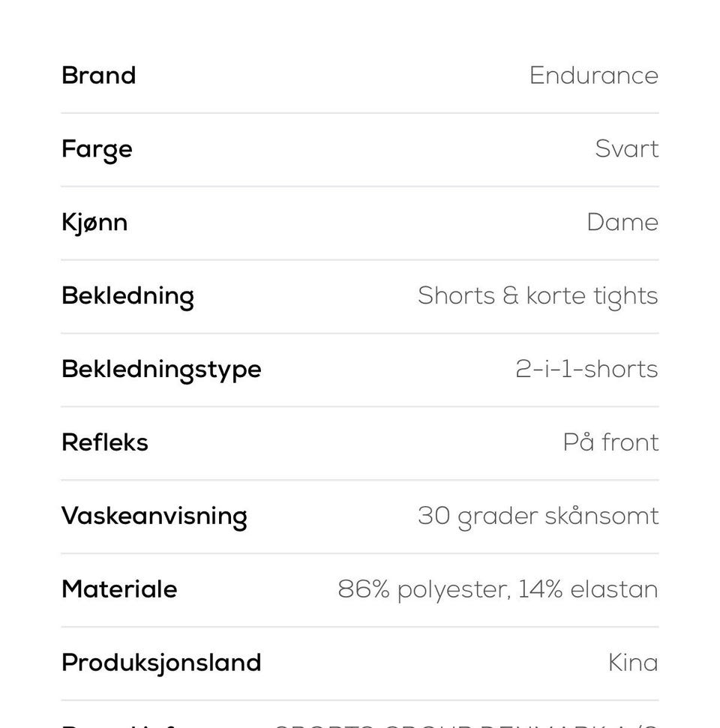Click the Vaskeanvisning label
The image size is (720, 728).
pos(154,517)
